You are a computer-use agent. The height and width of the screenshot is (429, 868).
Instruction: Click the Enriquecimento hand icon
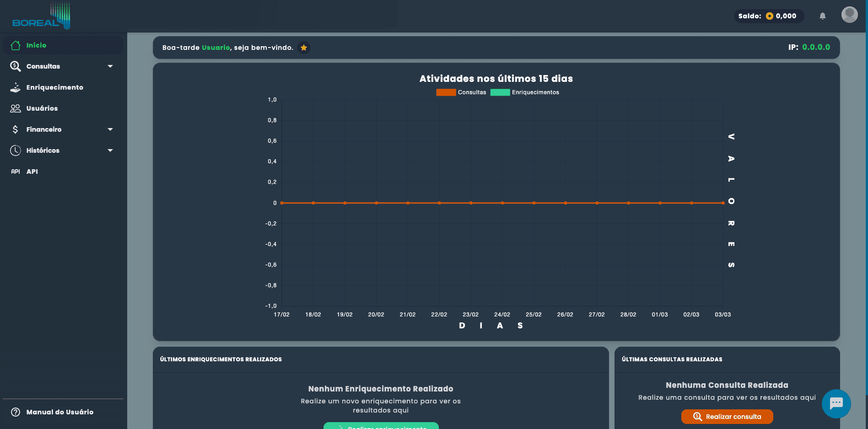16,87
